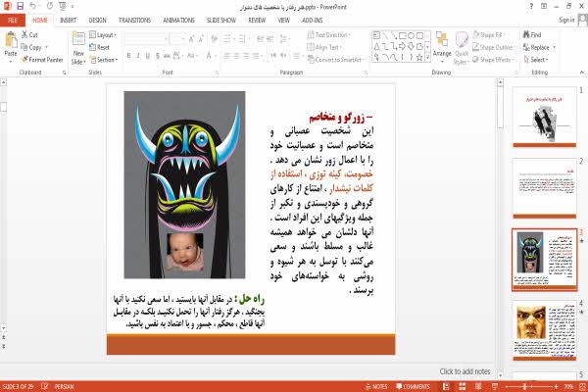The width and height of the screenshot is (588, 392).
Task: Click the Replace icon
Action: click(526, 47)
